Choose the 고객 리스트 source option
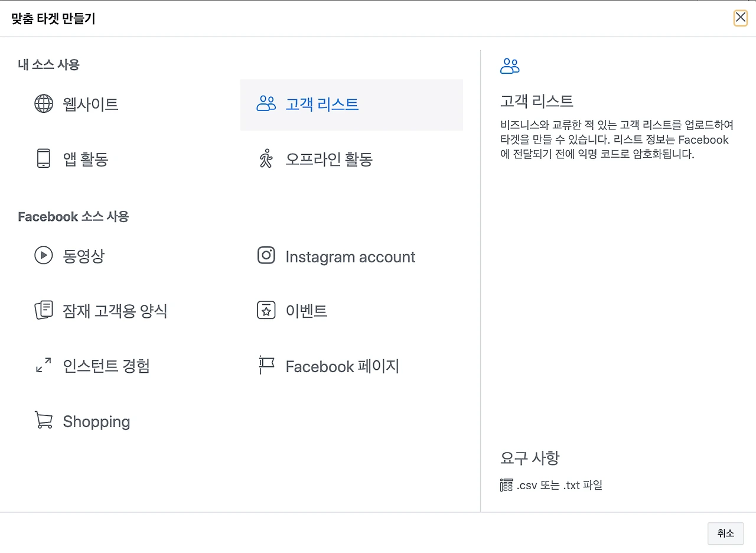 point(351,105)
